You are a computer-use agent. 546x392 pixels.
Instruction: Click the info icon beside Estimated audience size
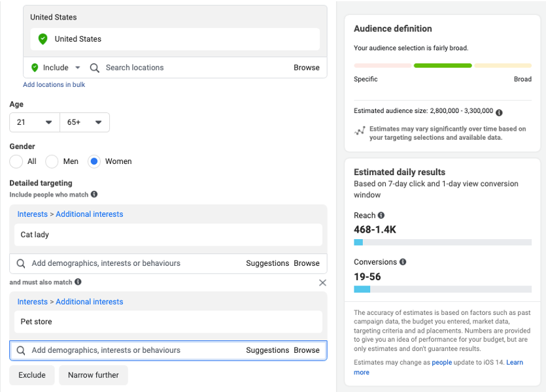[x=500, y=112]
